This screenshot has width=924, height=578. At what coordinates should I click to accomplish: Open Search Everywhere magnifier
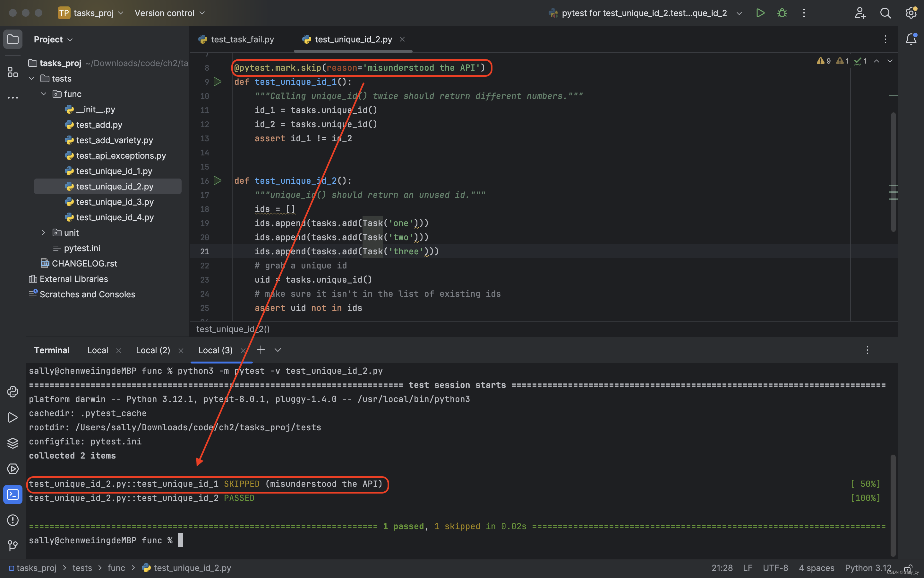886,13
